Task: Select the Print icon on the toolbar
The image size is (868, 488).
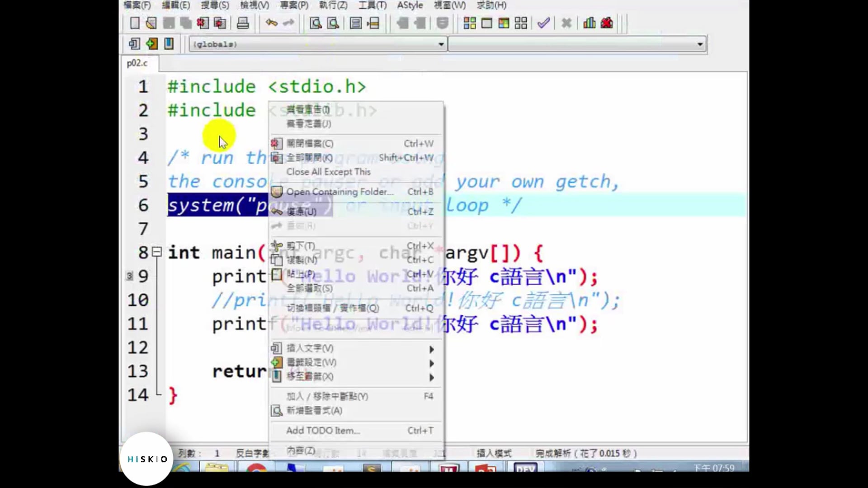Action: [243, 23]
